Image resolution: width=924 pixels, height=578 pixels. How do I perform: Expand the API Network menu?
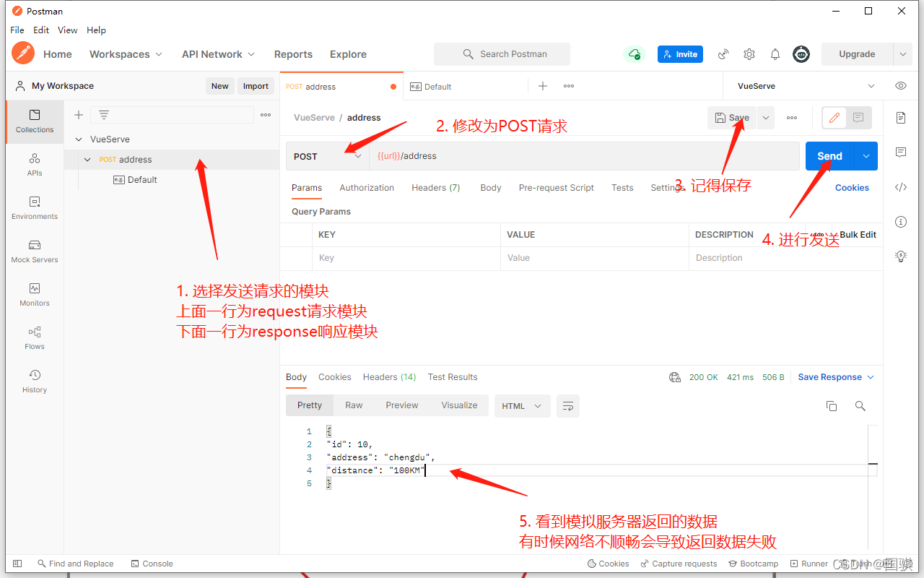218,54
